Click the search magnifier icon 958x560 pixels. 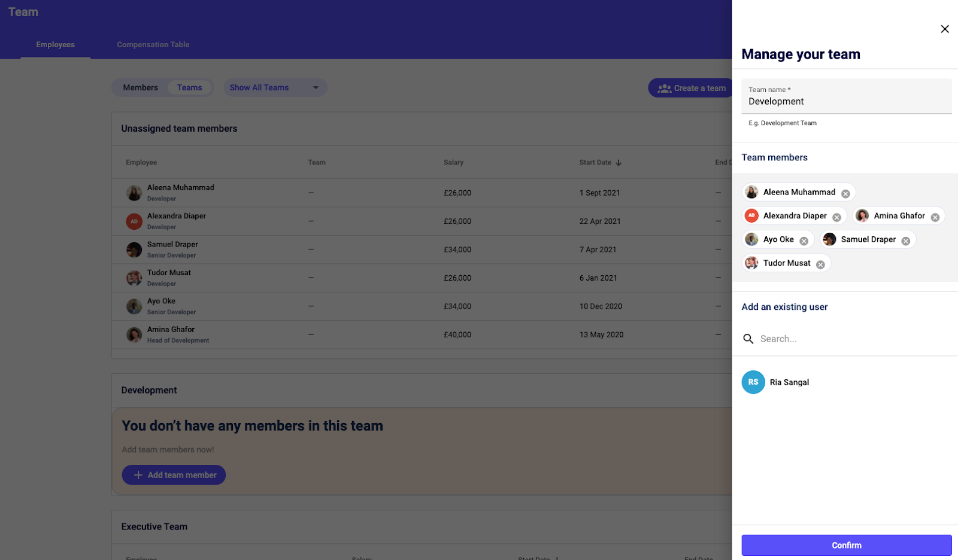(748, 339)
